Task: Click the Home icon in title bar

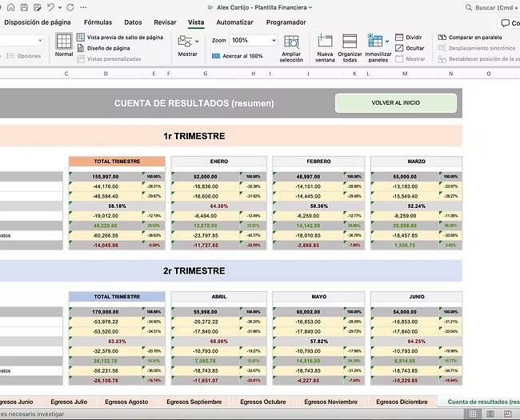Action: pos(10,7)
